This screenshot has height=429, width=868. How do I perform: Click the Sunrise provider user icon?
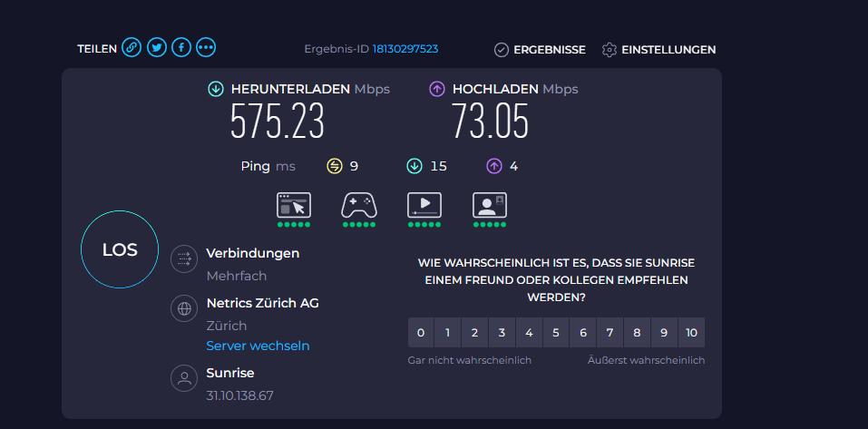[184, 378]
